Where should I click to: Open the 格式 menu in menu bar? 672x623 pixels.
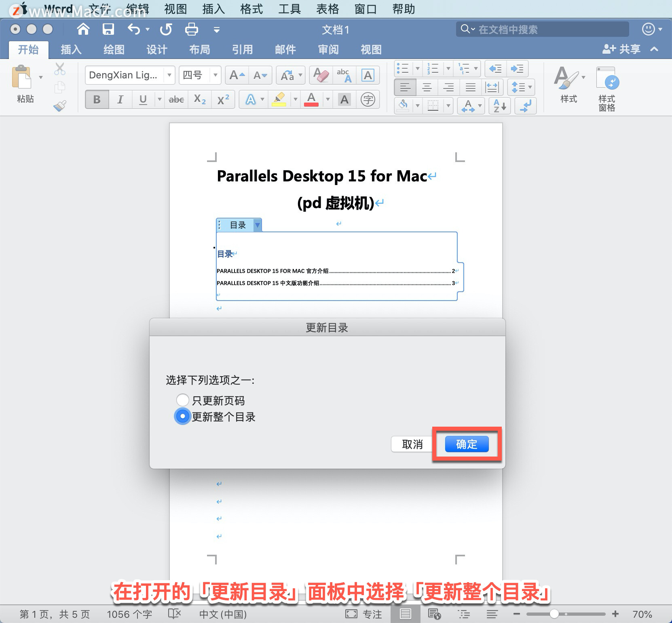[x=251, y=9]
